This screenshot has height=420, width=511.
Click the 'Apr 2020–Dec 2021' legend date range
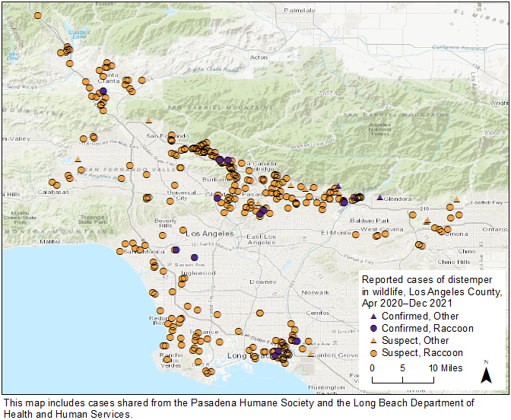[407, 304]
